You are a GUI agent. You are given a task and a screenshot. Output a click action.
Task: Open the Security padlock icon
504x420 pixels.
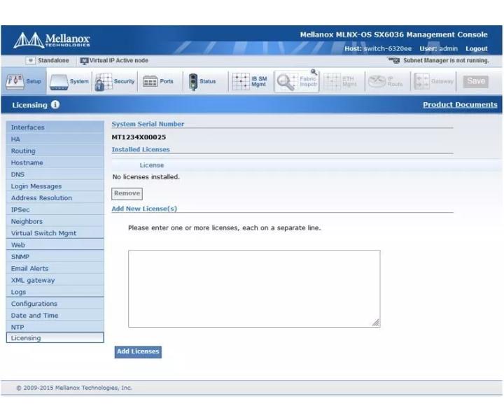[x=104, y=82]
